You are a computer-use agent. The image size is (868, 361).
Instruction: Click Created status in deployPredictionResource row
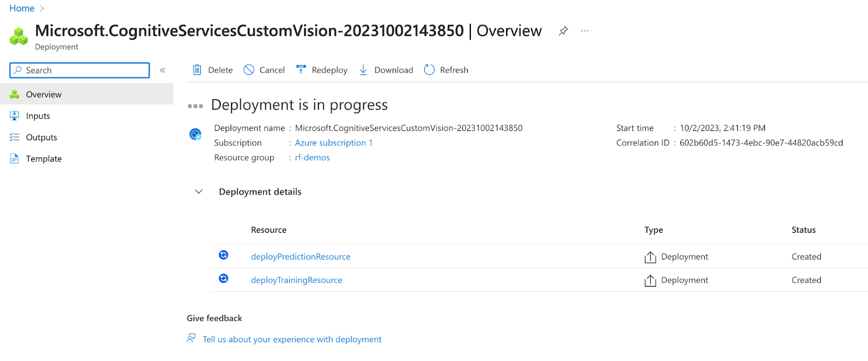coord(806,257)
